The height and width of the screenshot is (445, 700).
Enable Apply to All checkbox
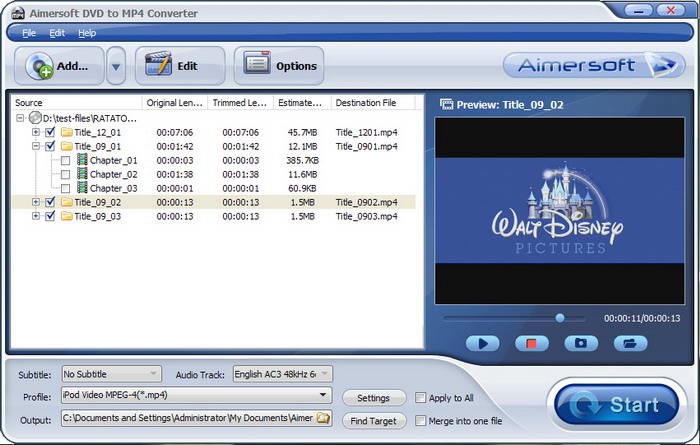[x=420, y=398]
